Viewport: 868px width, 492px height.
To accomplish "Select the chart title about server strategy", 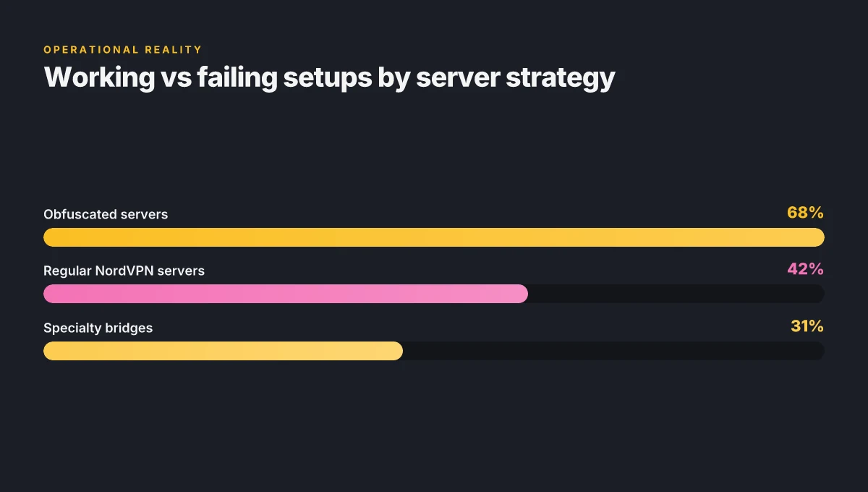I will [x=329, y=78].
